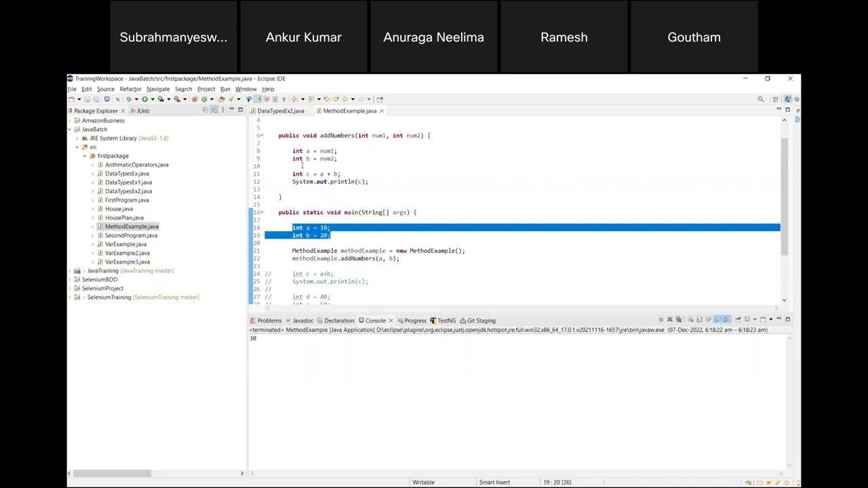Click the toolbar Search icon on right
This screenshot has height=488, width=868.
pos(761,100)
